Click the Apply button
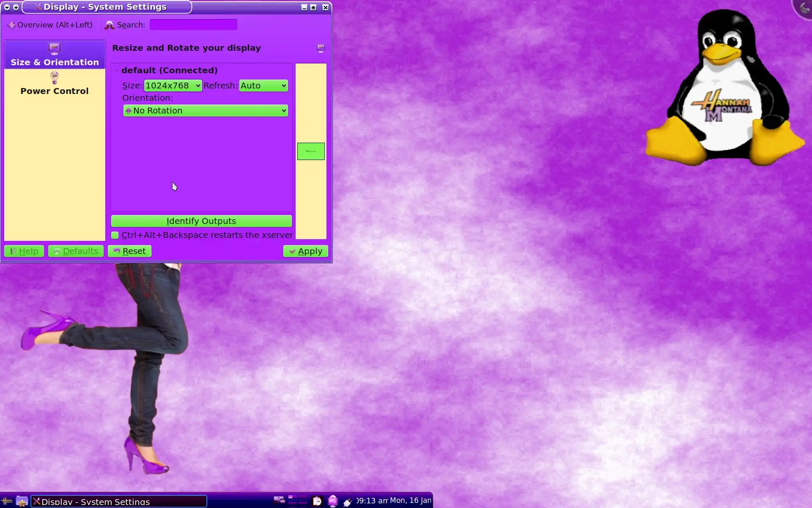This screenshot has height=508, width=812. 305,251
